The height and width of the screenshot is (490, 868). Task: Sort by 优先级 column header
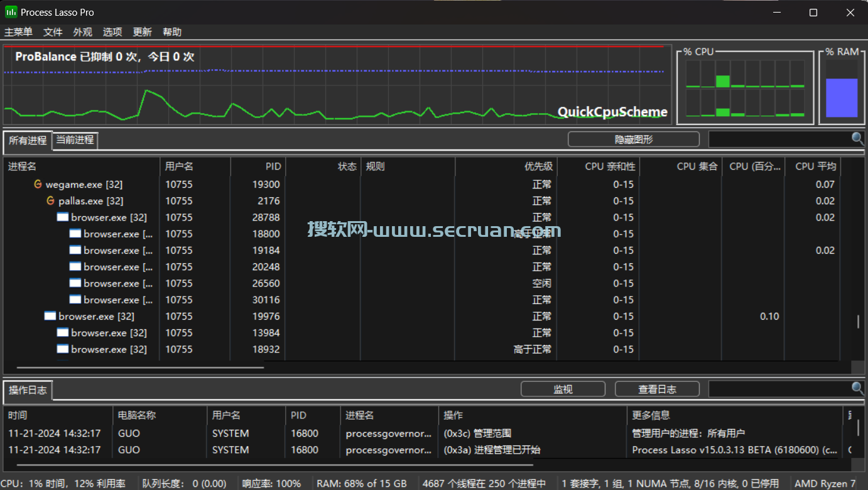click(x=506, y=166)
